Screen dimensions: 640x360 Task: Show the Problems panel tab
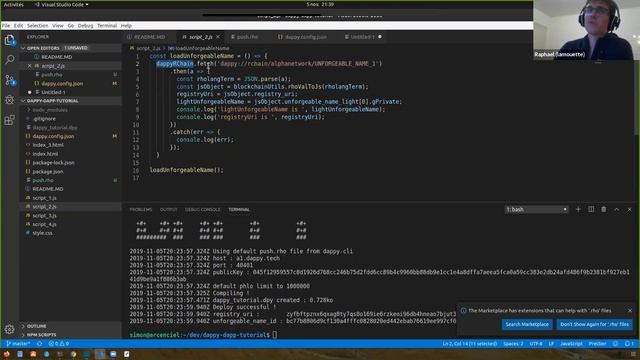[x=140, y=209]
